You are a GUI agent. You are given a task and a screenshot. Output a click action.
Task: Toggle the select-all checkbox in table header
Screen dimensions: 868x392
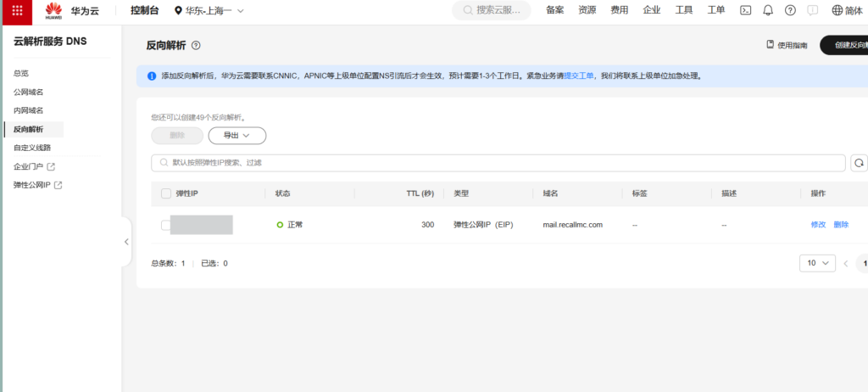tap(166, 193)
